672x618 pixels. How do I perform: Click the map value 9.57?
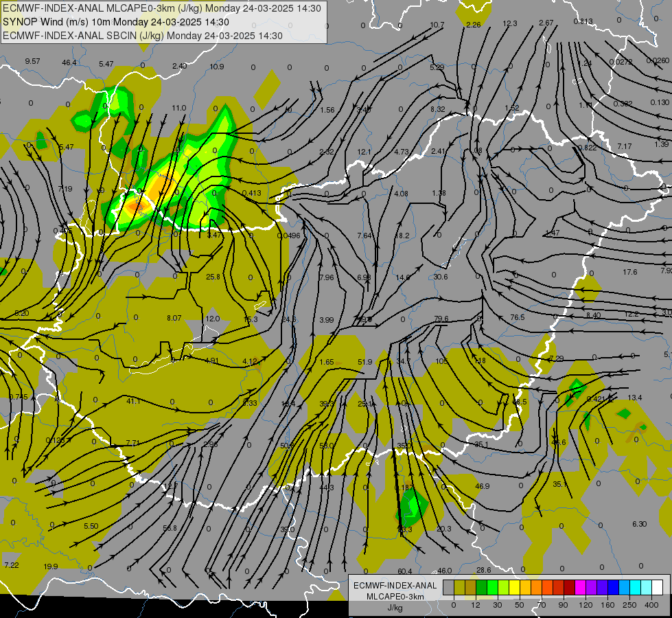click(32, 61)
